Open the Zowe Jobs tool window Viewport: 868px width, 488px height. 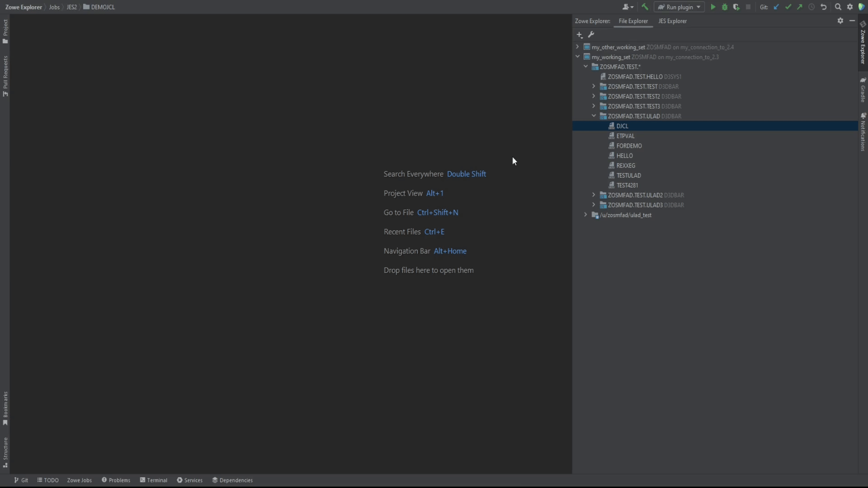[x=79, y=480]
